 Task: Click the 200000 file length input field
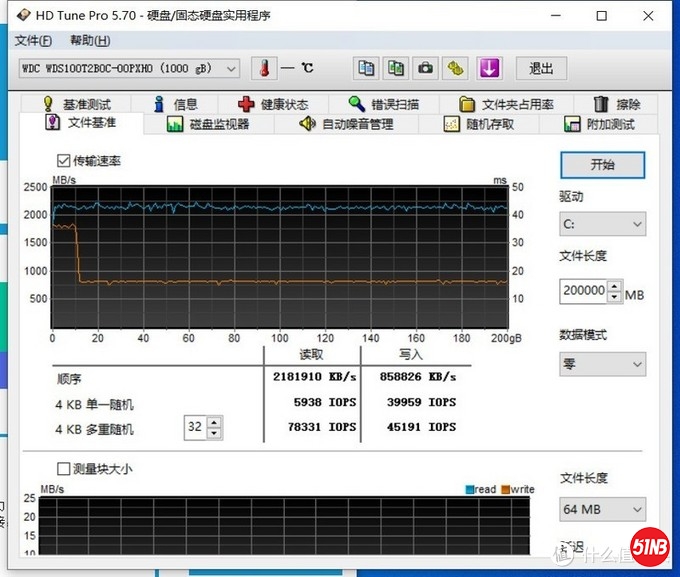[583, 291]
